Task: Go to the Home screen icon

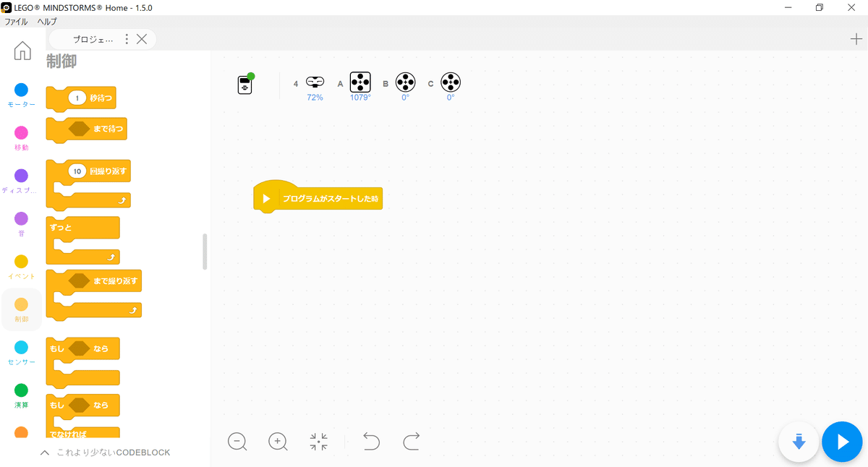Action: 22,51
